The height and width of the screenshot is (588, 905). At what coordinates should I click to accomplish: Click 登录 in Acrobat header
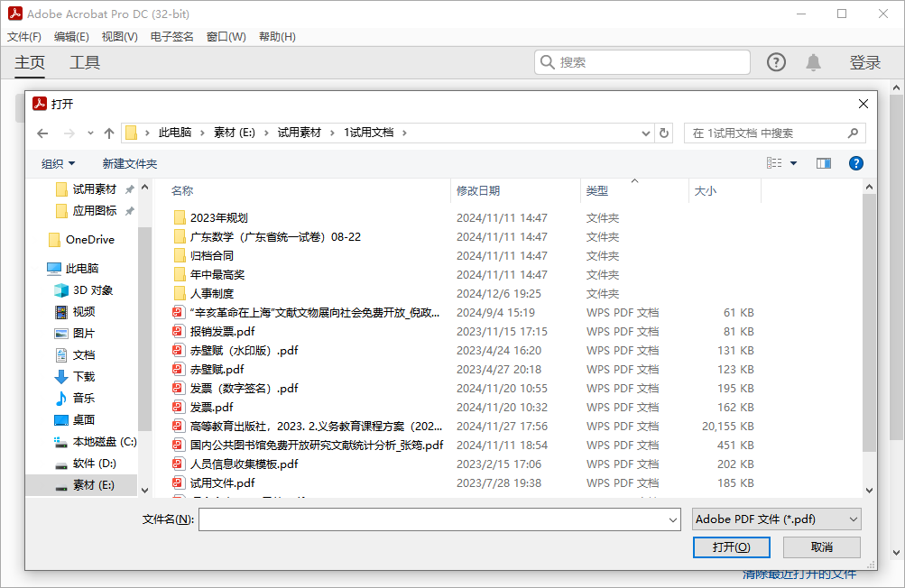pyautogui.click(x=864, y=62)
